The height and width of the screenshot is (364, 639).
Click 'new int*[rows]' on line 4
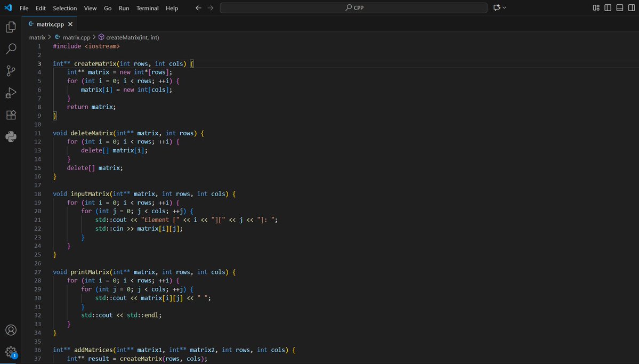[x=144, y=72]
